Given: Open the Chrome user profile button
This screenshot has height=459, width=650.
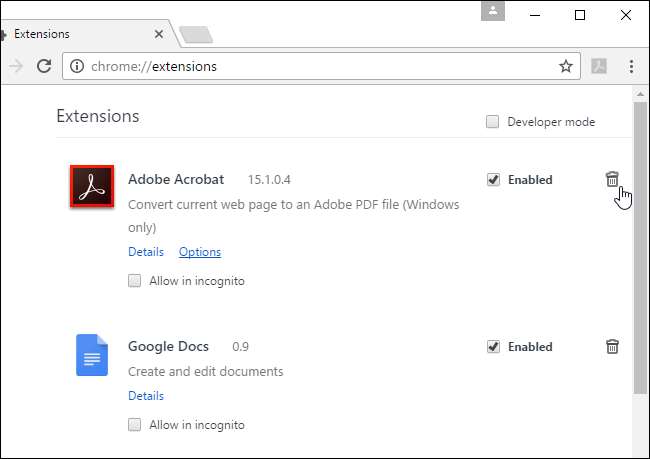Looking at the screenshot, I should click(492, 11).
